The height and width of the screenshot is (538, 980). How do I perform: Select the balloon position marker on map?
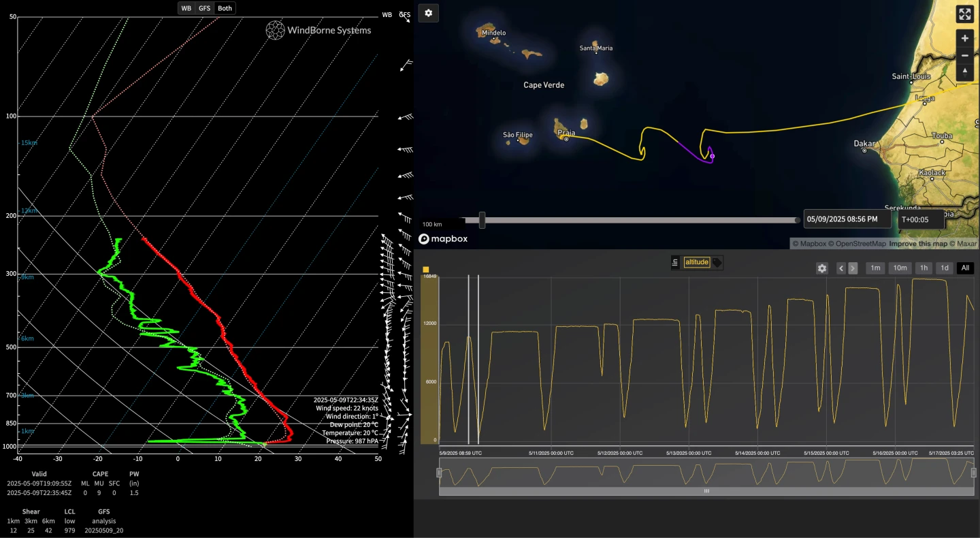tap(713, 156)
